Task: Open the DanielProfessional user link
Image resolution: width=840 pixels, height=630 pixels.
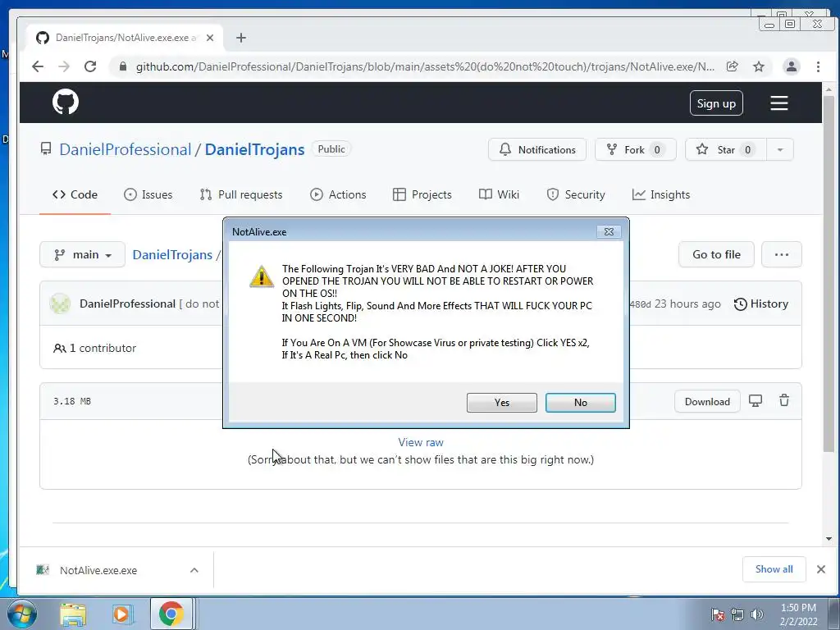Action: (125, 149)
